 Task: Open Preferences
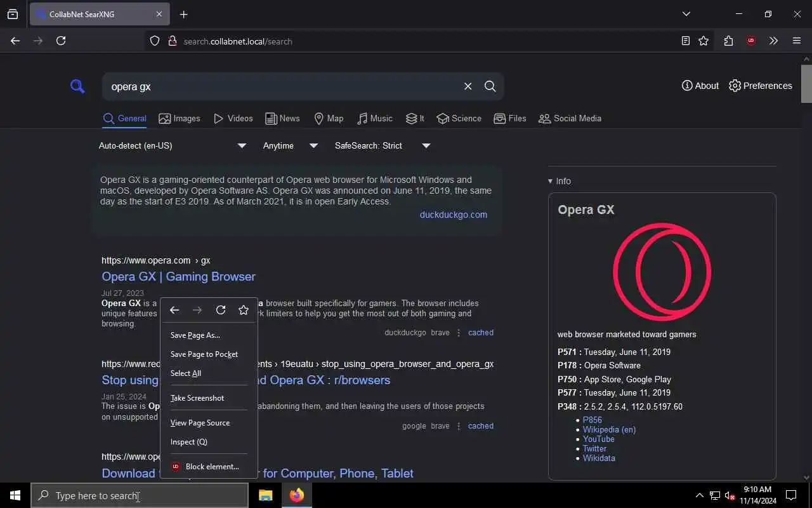tap(760, 86)
